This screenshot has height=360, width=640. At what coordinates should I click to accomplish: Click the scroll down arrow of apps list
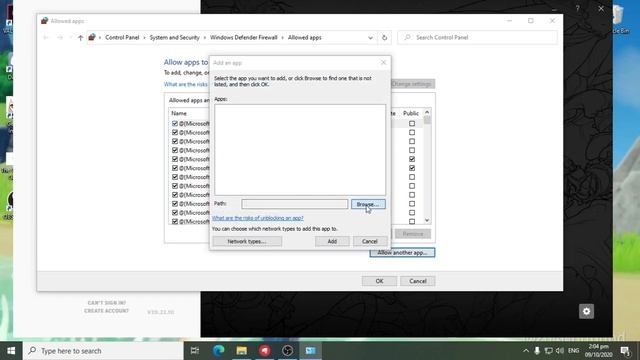(x=427, y=220)
